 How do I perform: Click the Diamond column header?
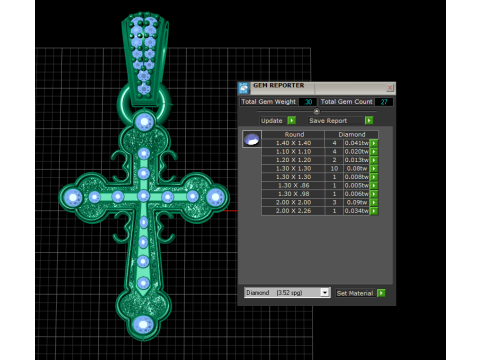click(x=352, y=135)
